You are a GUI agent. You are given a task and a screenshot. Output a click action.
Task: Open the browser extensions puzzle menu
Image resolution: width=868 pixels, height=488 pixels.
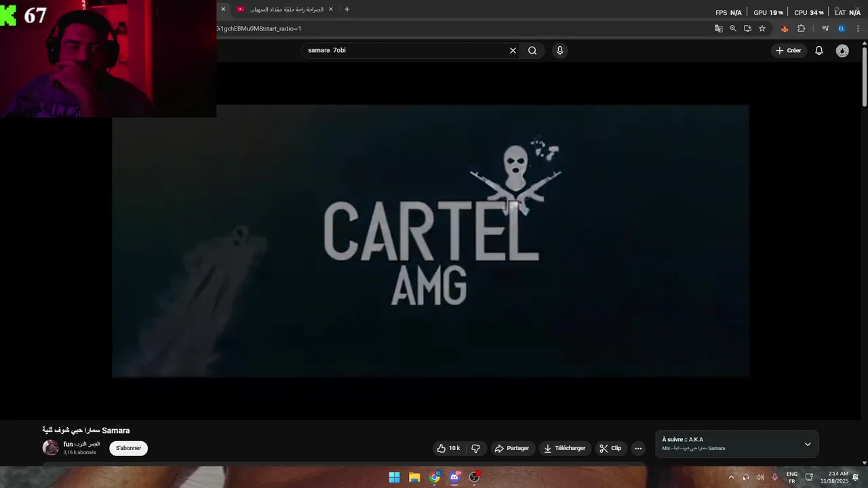[801, 28]
